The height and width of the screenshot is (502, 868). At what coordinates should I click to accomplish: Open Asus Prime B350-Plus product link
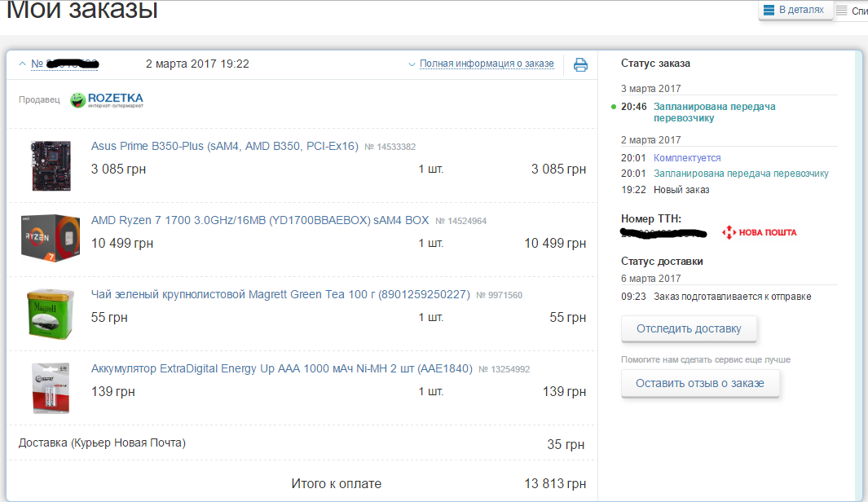225,146
